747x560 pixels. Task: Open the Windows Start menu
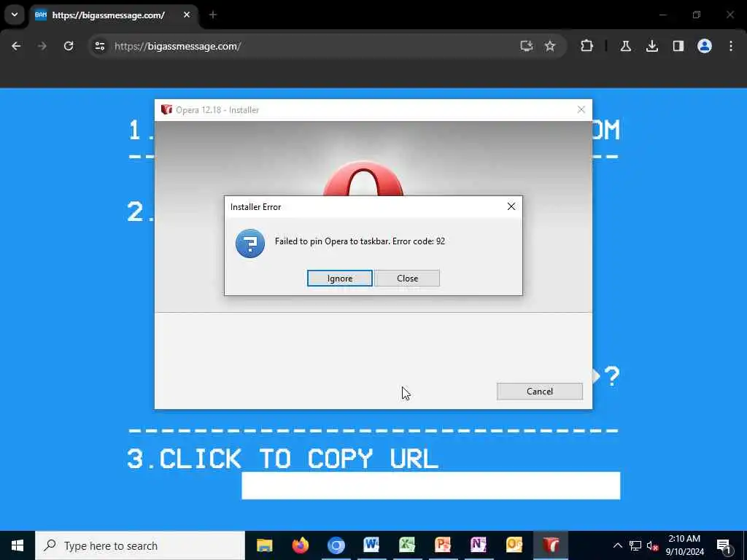(18, 545)
